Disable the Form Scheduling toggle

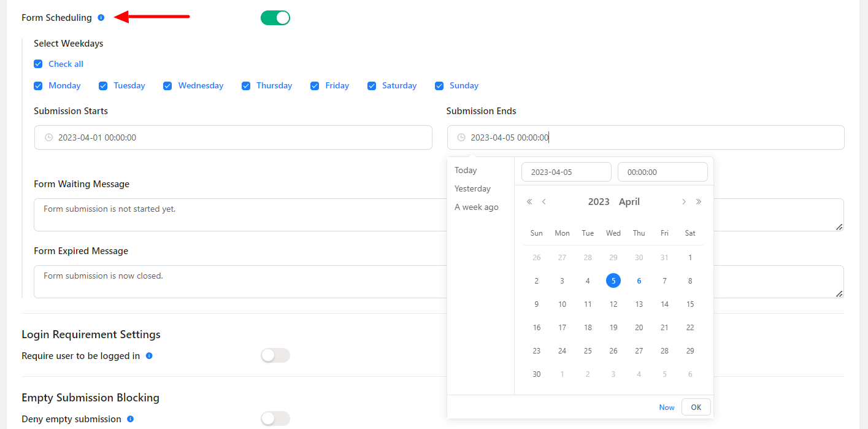275,18
